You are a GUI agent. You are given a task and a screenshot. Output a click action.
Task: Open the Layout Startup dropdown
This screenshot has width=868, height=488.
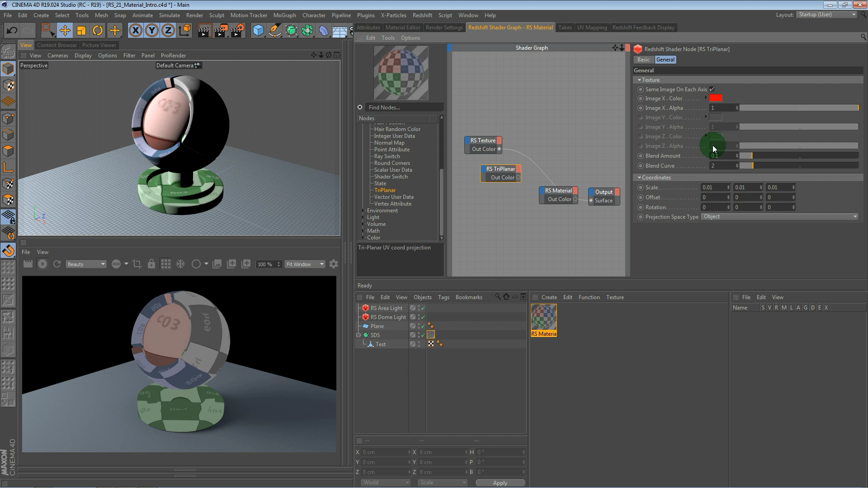pyautogui.click(x=827, y=15)
